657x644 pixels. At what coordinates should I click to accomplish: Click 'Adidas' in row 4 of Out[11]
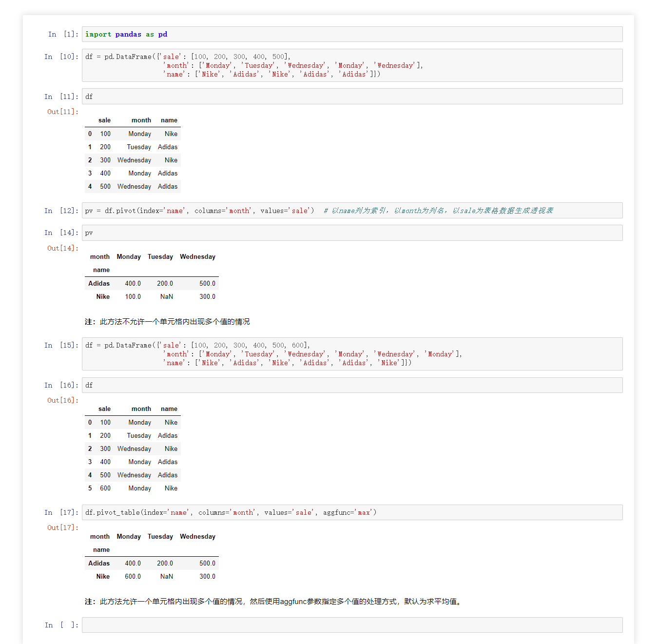(x=168, y=186)
